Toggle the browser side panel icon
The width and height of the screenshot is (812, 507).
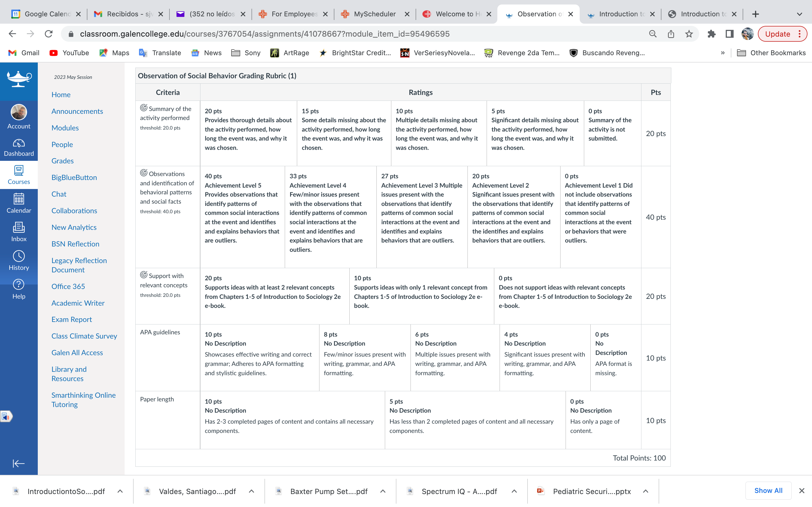click(x=729, y=34)
